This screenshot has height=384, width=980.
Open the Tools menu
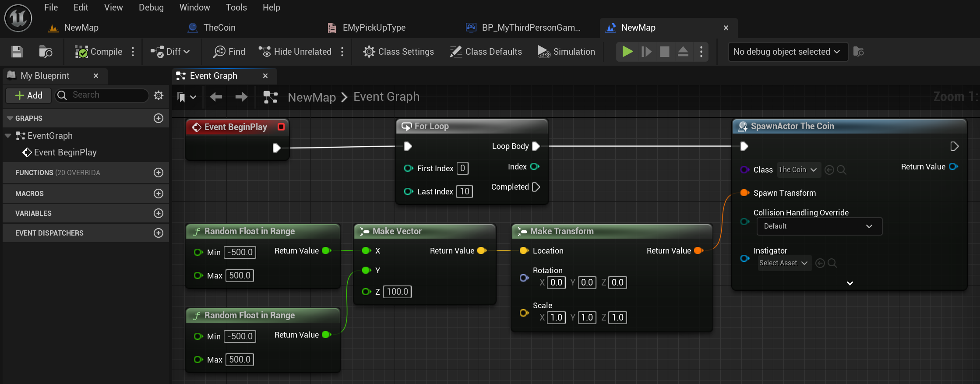point(236,7)
